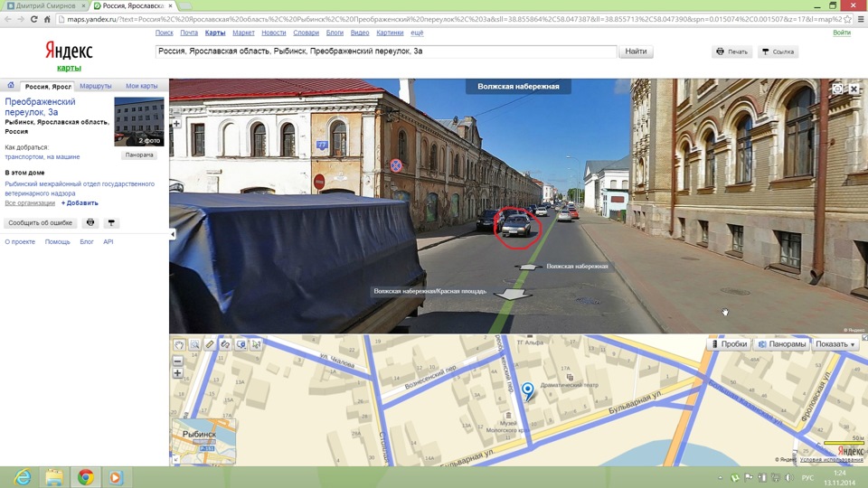Screen dimensions: 868x488
Task: Collapse the Рыбинск minimap
Action: tap(175, 459)
